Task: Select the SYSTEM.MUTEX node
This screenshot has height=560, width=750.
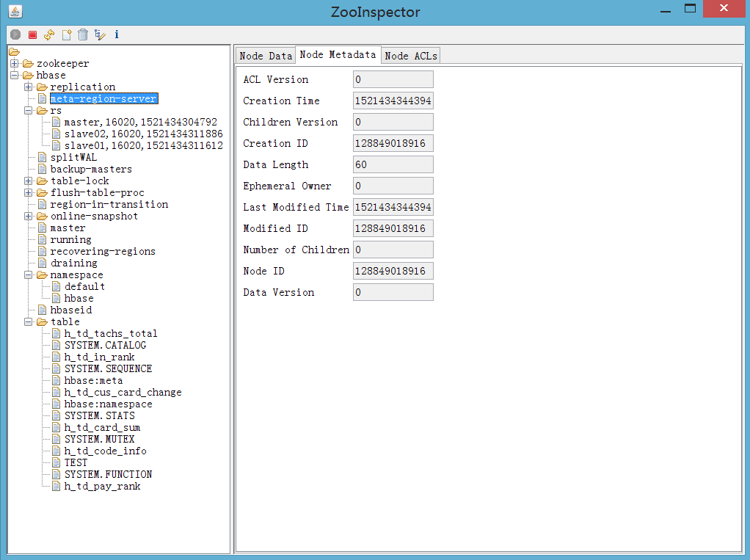Action: (100, 439)
